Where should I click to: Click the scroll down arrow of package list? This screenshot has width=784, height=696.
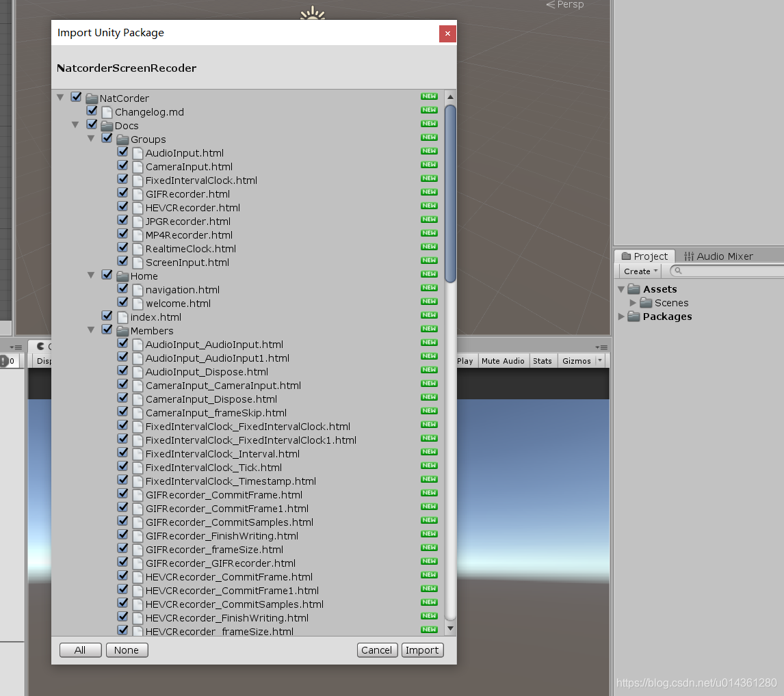coord(450,628)
